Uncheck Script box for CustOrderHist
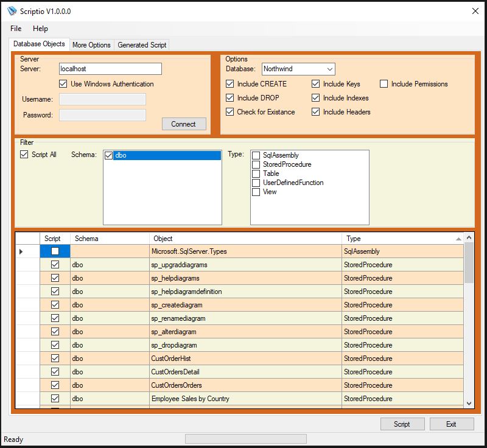The height and width of the screenshot is (448, 487). point(55,359)
